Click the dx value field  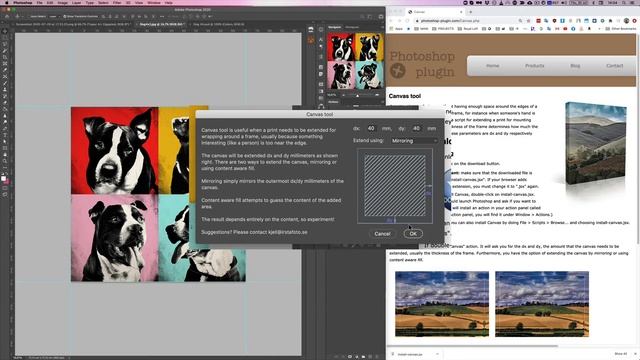(371, 128)
